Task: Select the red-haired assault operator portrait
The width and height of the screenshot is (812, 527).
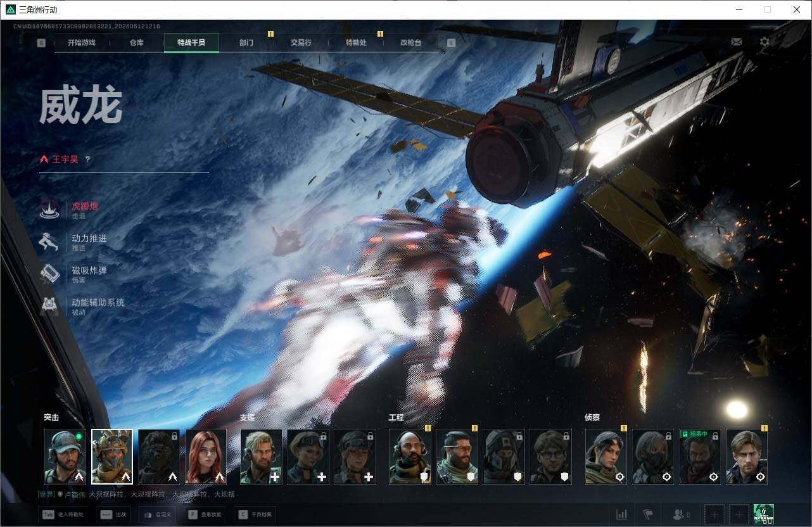Action: point(206,457)
